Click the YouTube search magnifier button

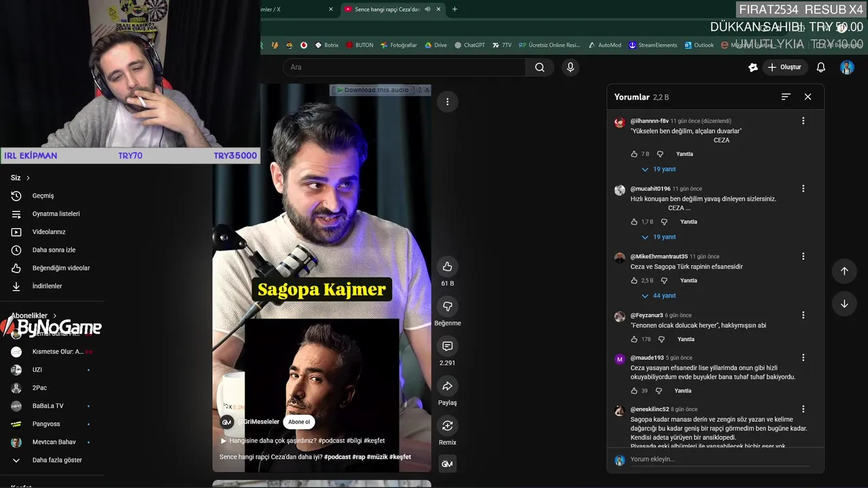point(540,67)
